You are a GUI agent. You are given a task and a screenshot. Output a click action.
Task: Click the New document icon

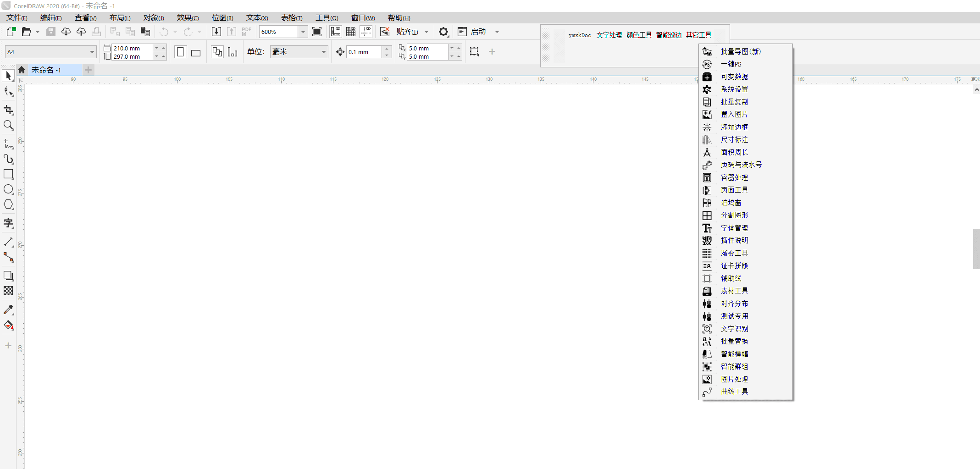click(x=11, y=32)
